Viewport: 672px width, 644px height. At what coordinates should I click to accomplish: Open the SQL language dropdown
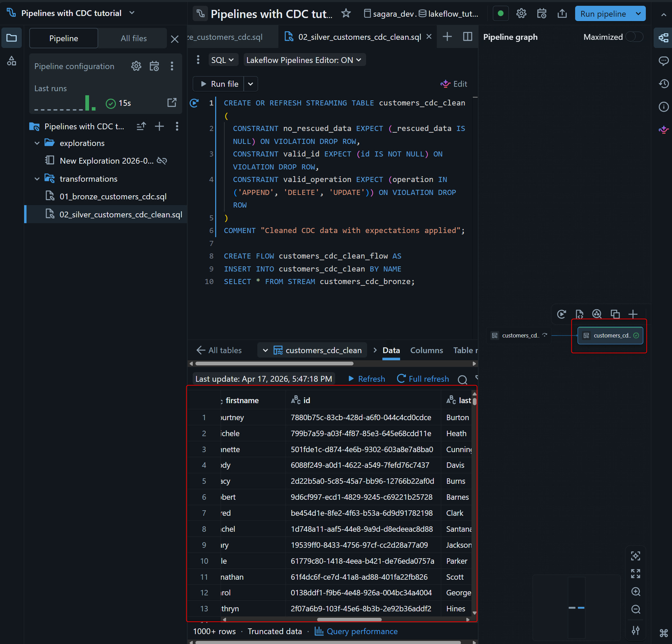tap(222, 60)
